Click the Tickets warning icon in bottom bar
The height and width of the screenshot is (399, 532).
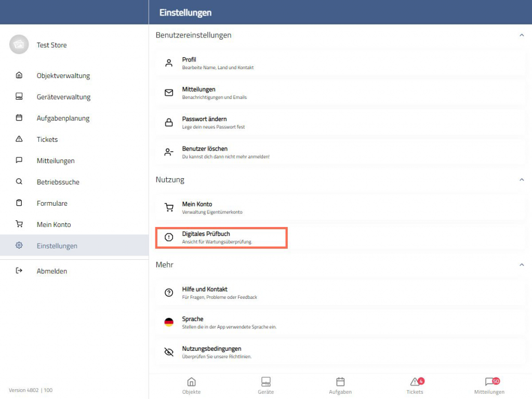(x=415, y=382)
